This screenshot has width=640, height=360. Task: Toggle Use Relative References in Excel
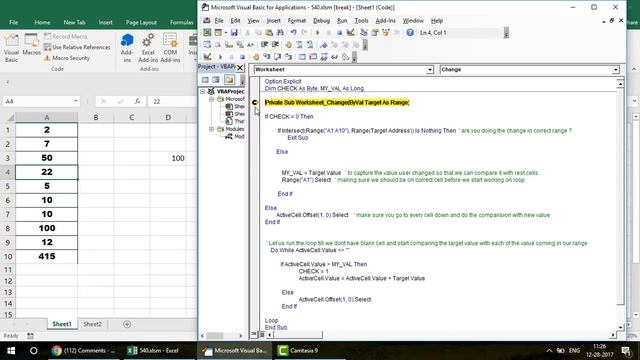click(x=78, y=47)
